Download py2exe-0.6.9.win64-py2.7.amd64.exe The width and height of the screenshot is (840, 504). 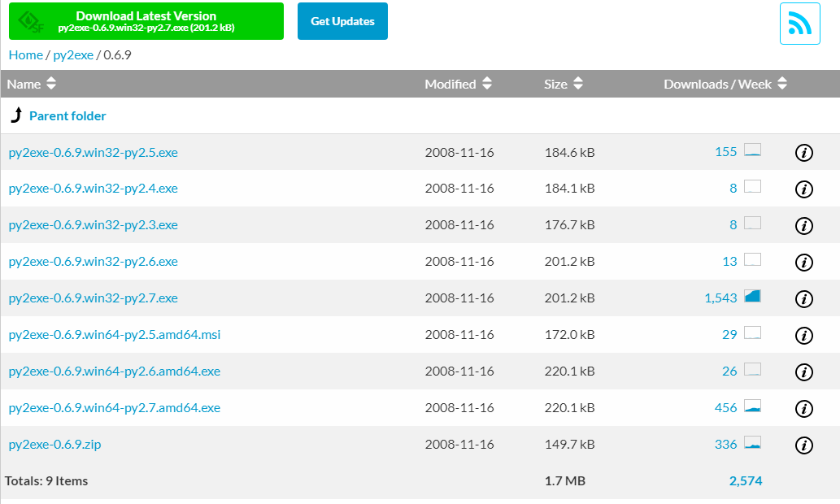coord(115,407)
